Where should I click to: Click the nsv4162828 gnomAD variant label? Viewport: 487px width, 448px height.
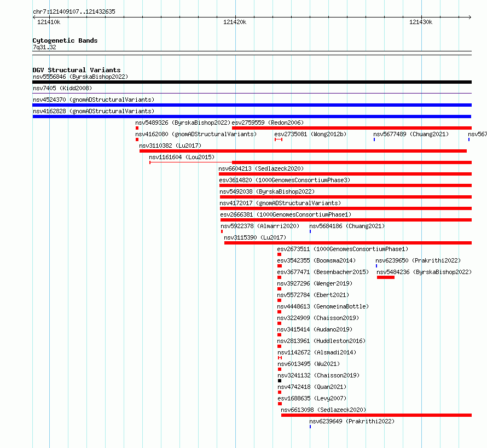94,111
